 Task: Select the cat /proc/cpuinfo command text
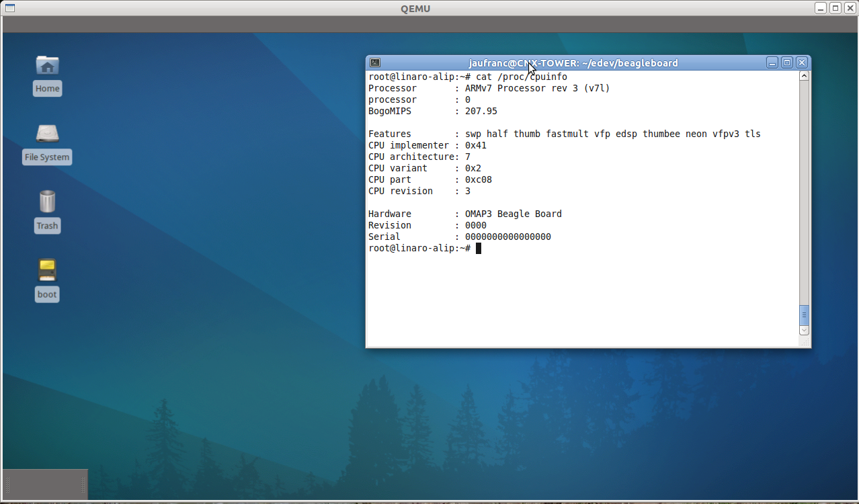[524, 77]
